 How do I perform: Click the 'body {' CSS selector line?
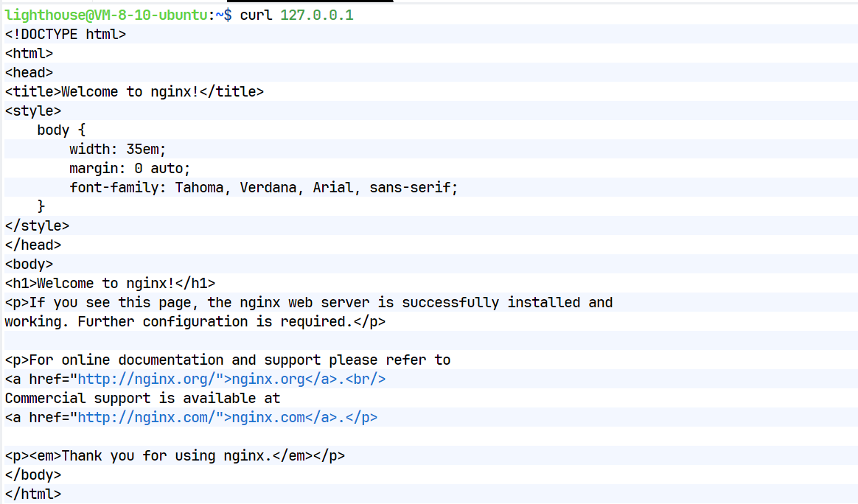pos(61,130)
